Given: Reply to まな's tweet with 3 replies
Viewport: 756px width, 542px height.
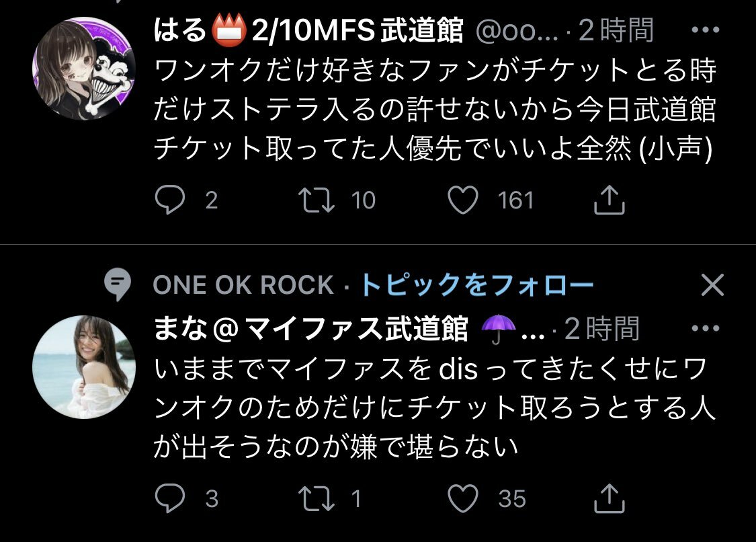Looking at the screenshot, I should click(170, 498).
